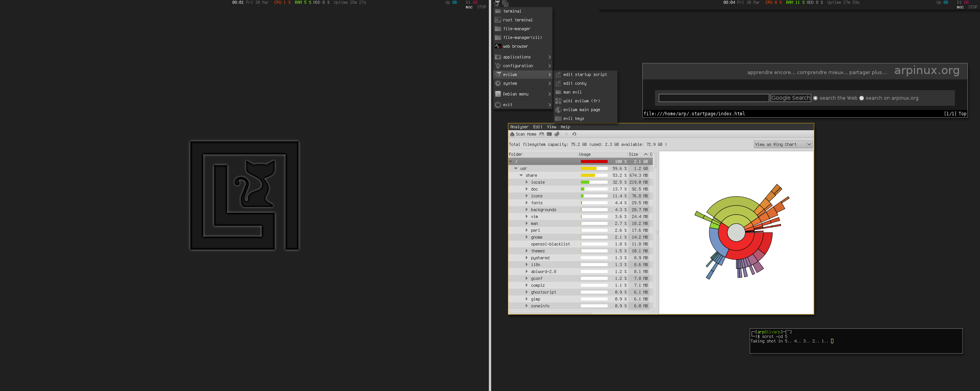
Task: Expand the 'doc' folder node
Action: (x=527, y=189)
